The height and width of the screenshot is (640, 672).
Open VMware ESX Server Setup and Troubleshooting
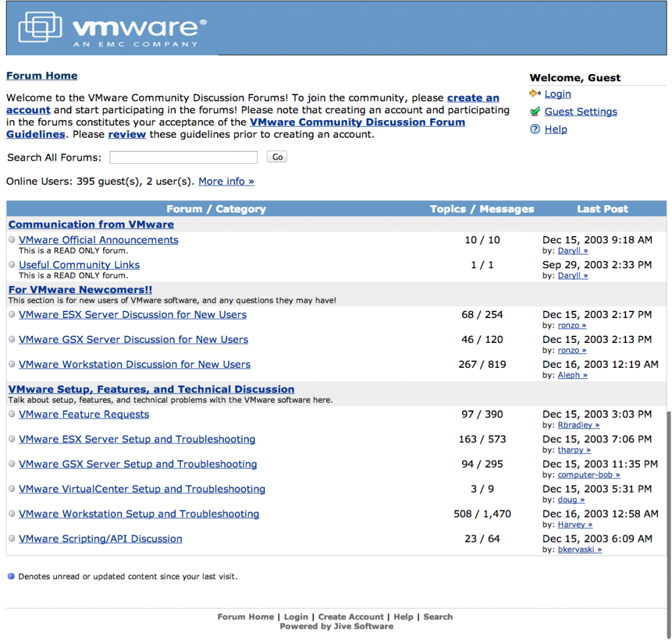click(136, 439)
